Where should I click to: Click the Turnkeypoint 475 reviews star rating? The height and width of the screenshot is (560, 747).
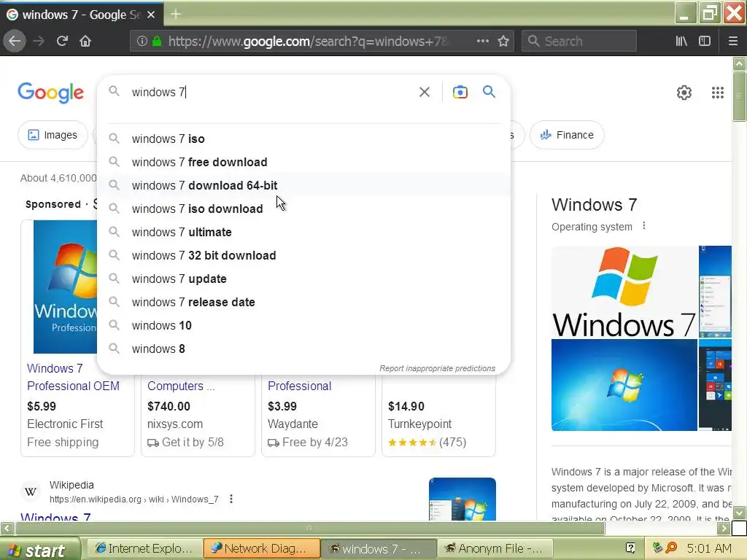[x=427, y=443]
